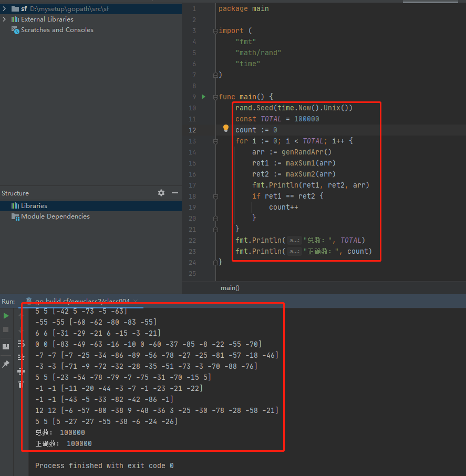Click maxSum2(arr) call on line 16
This screenshot has width=466, height=476.
coord(310,174)
